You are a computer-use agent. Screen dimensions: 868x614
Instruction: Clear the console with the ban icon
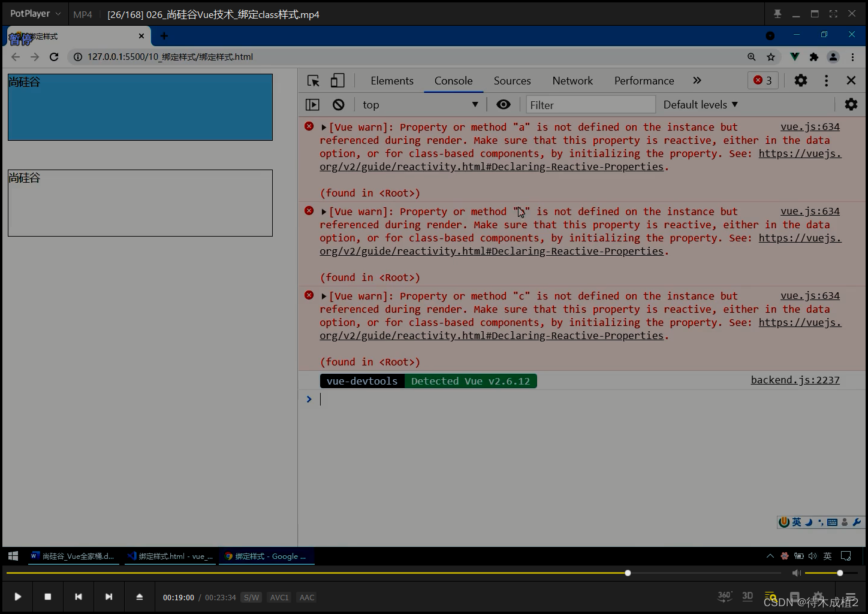point(339,105)
